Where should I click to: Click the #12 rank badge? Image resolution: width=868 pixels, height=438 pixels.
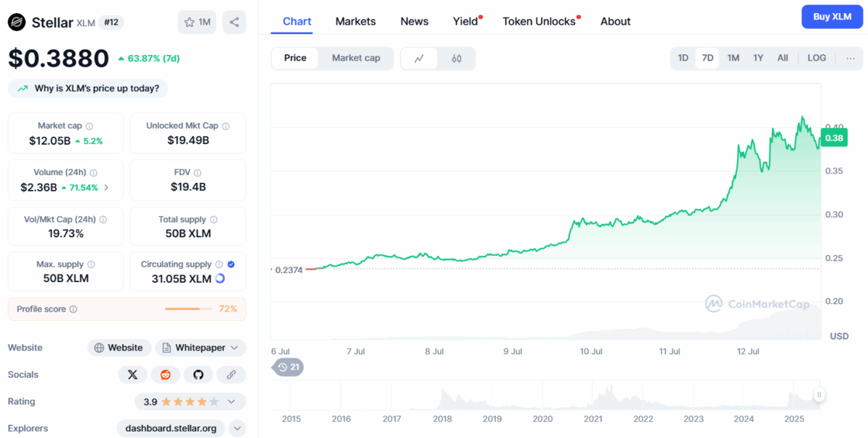(111, 22)
